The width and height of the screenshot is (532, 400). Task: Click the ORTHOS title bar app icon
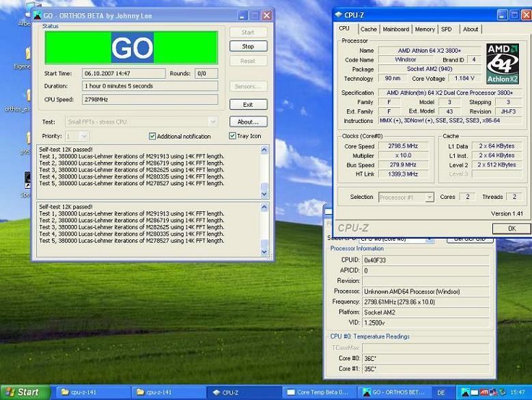[x=38, y=15]
